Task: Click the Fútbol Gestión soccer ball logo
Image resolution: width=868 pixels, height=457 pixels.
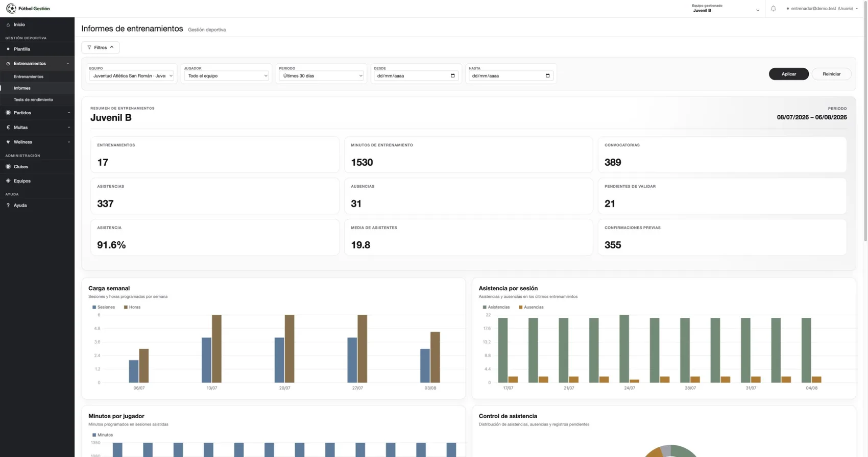Action: pyautogui.click(x=11, y=9)
